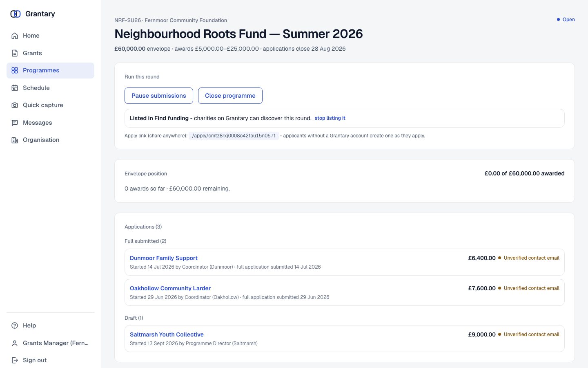Click the 'stop listing it' link
Screen dimensions: 588x368
[330, 118]
